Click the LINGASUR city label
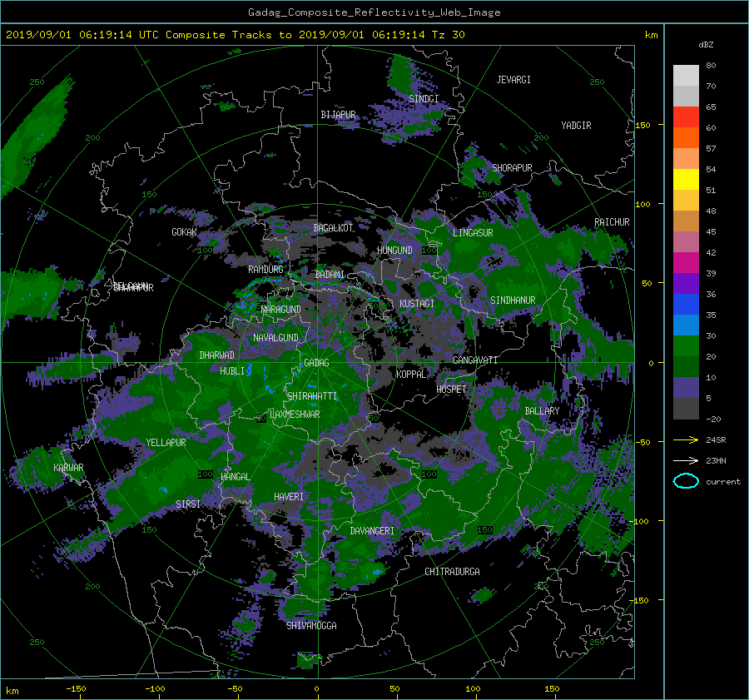The width and height of the screenshot is (749, 700). (473, 233)
